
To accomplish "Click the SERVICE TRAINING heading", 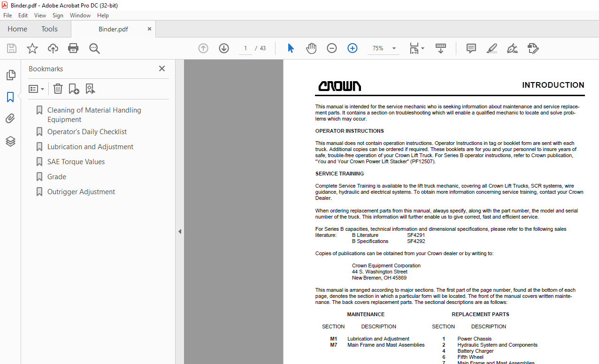I will tap(339, 174).
